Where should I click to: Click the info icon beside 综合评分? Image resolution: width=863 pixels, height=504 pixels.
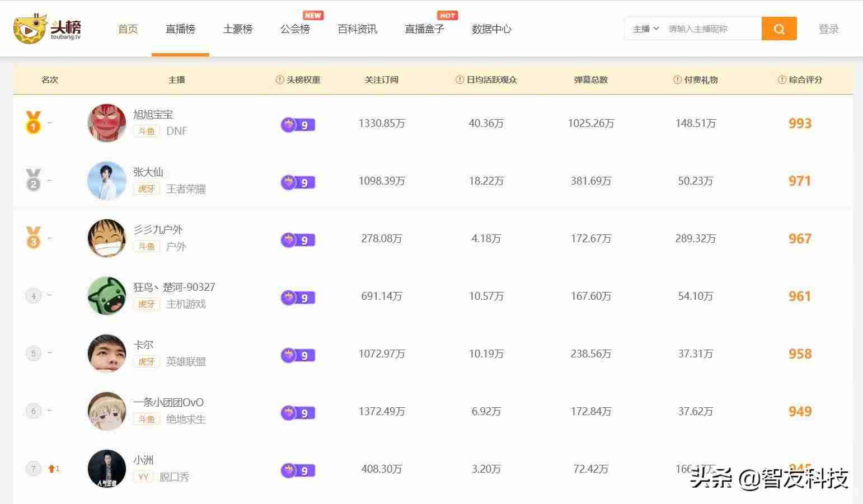[782, 80]
